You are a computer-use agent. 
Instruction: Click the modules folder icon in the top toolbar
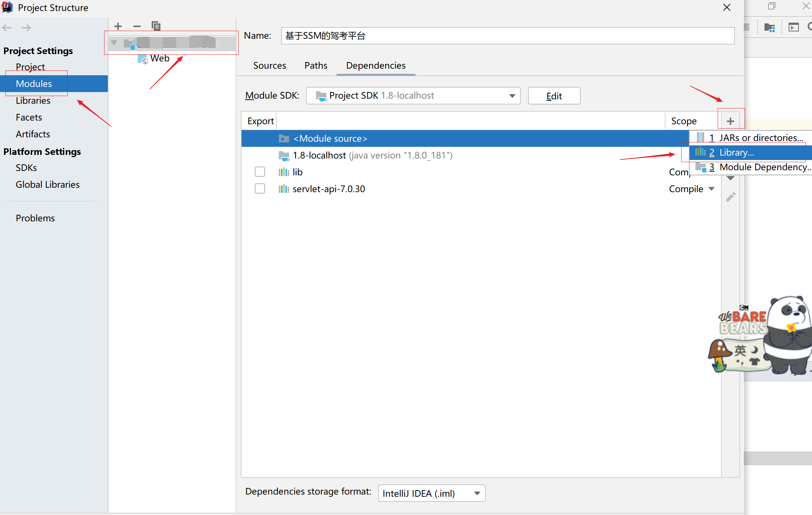click(x=770, y=27)
